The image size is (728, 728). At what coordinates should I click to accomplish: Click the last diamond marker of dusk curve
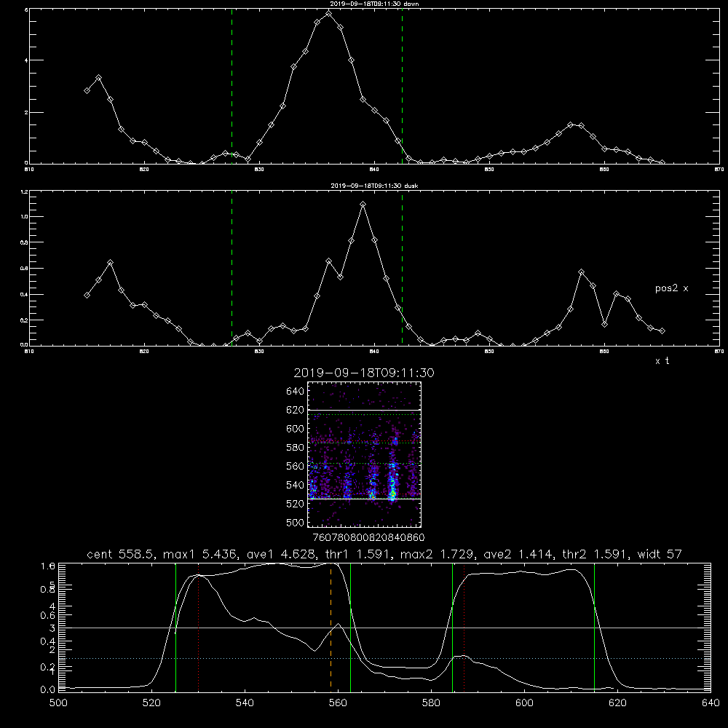662,331
